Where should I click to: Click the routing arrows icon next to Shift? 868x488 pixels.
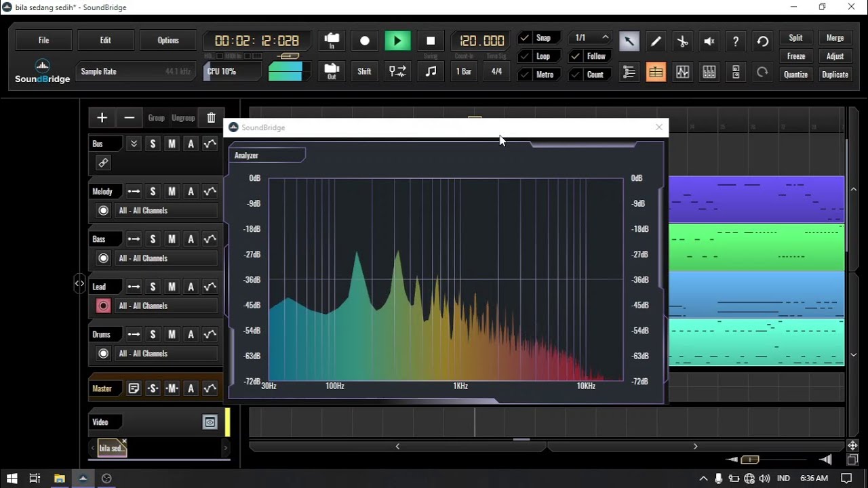pyautogui.click(x=397, y=71)
